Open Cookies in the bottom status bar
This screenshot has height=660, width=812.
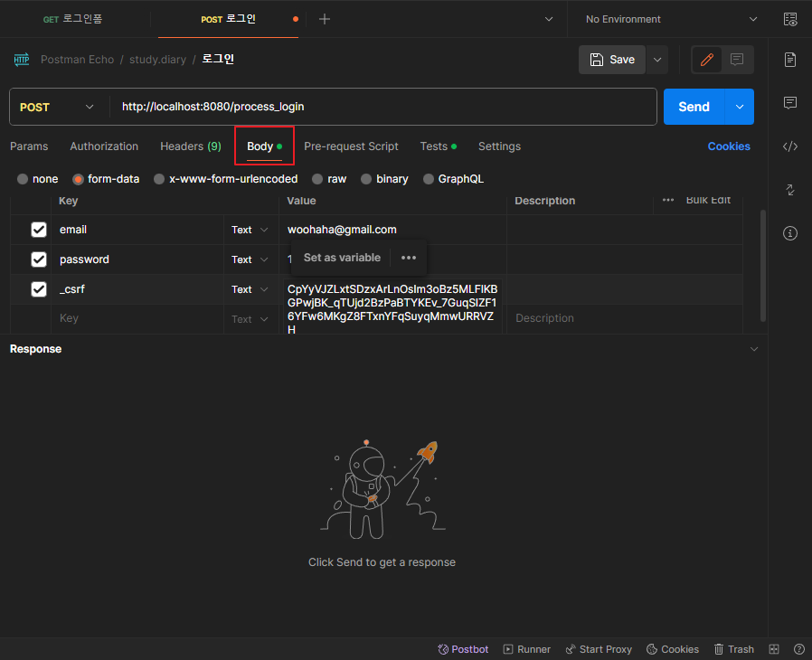[673, 649]
